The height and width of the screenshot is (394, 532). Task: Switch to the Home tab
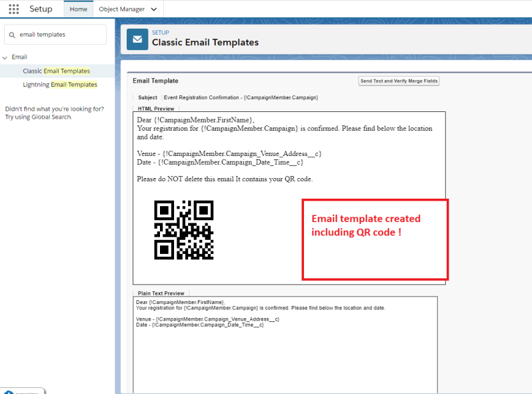click(79, 9)
